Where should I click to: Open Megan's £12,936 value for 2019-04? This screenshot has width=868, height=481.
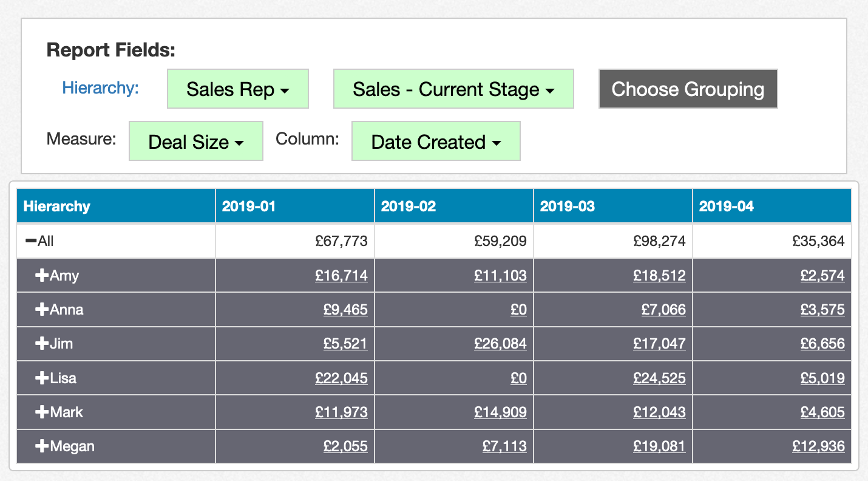click(818, 446)
